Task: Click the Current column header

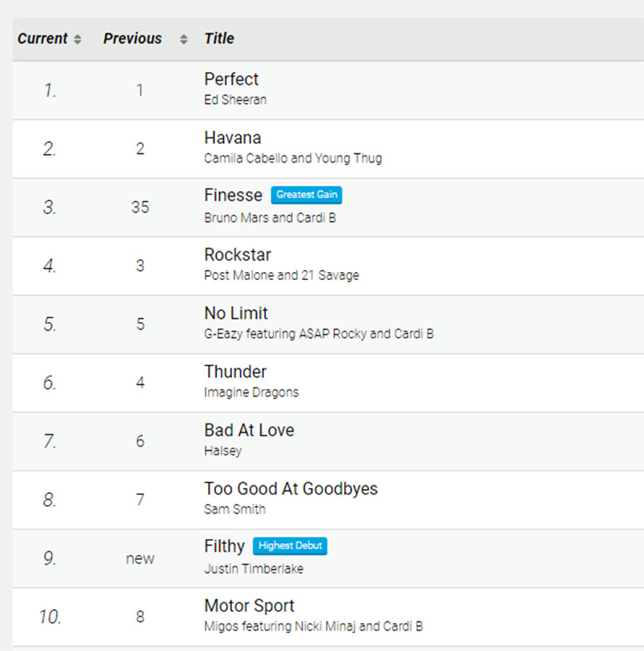Action: 42,38
